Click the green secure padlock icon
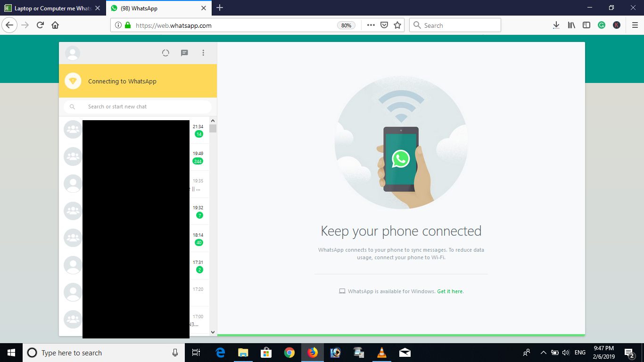644x362 pixels. [128, 25]
